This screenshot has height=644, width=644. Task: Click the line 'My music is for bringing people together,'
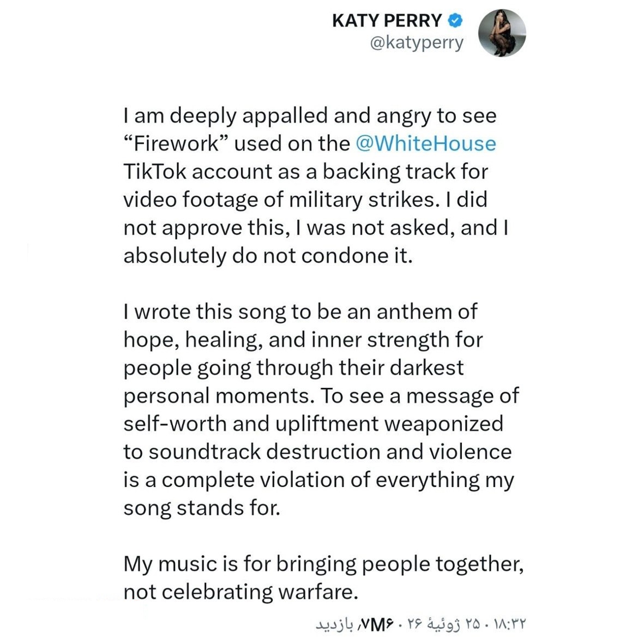tap(324, 564)
